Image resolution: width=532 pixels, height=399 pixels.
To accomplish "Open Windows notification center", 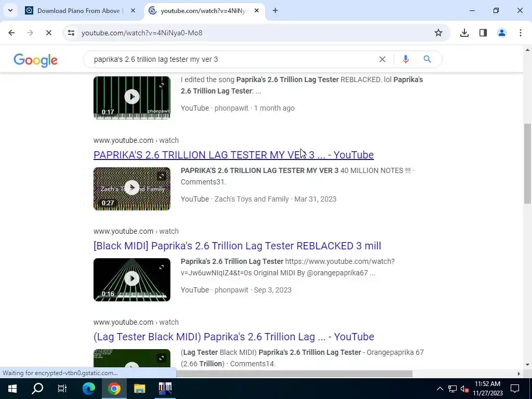I will click(x=515, y=389).
